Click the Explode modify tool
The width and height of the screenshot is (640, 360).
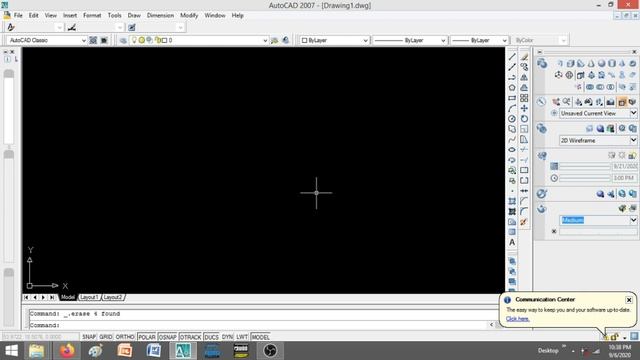(x=524, y=222)
